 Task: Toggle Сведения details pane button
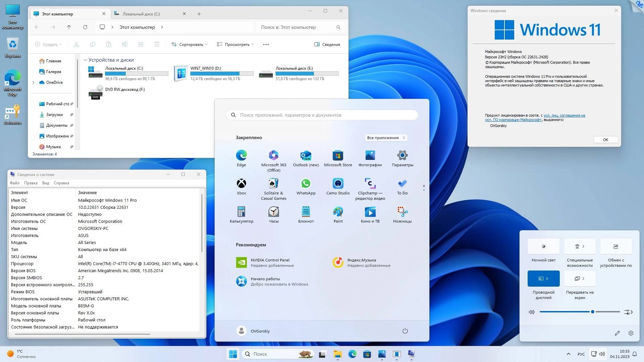click(x=327, y=44)
